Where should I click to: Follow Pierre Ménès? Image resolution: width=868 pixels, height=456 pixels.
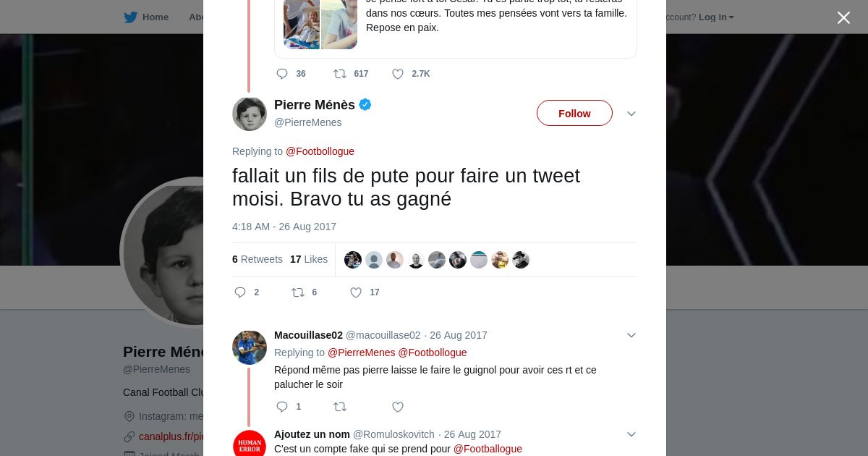(574, 113)
